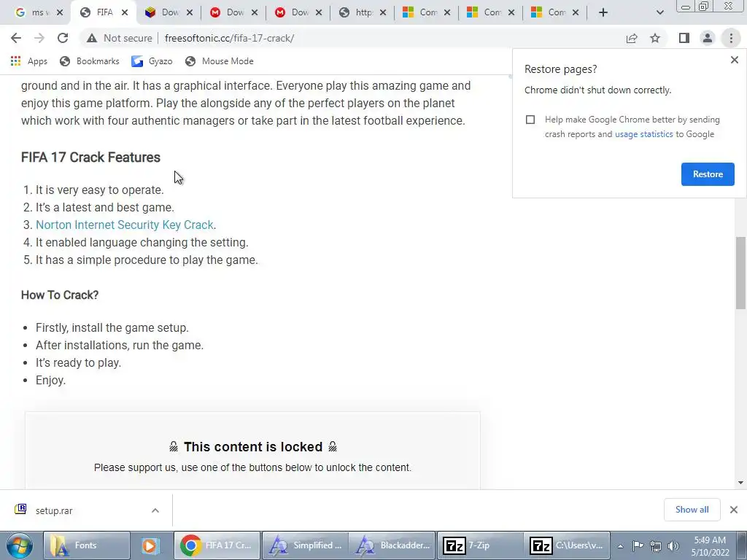
Task: Close the Restore pages popup
Action: pos(734,60)
